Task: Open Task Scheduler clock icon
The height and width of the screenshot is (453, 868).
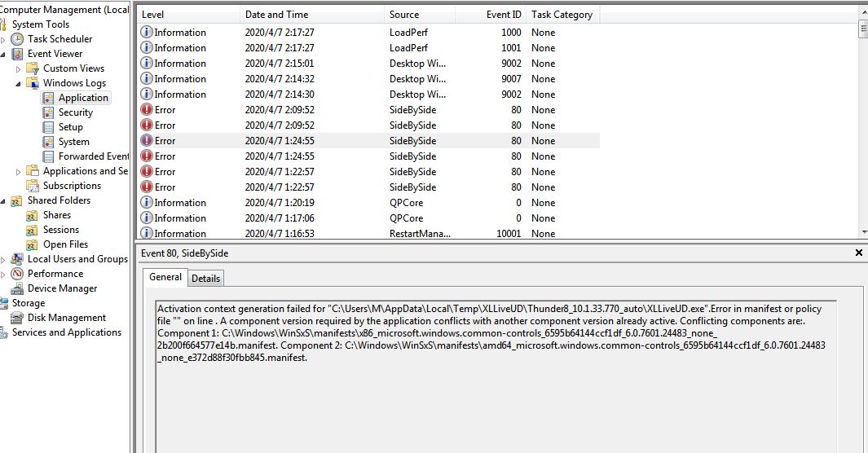Action: pyautogui.click(x=18, y=39)
